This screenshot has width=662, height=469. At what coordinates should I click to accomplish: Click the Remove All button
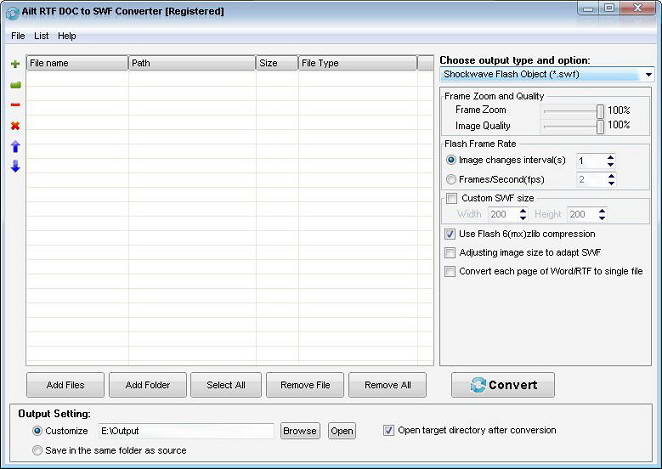388,385
